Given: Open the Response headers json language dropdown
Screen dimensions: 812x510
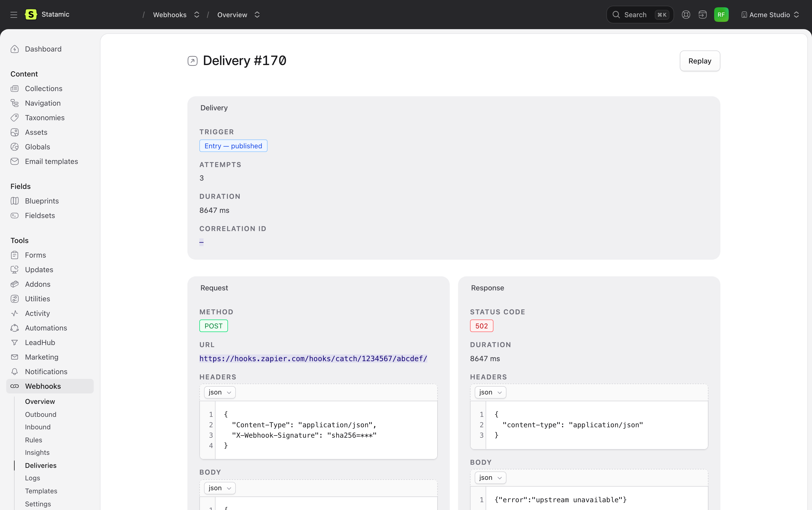Looking at the screenshot, I should point(490,392).
